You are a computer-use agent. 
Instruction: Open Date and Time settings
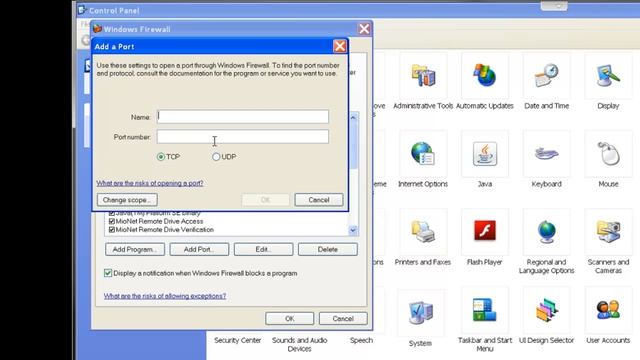[546, 76]
